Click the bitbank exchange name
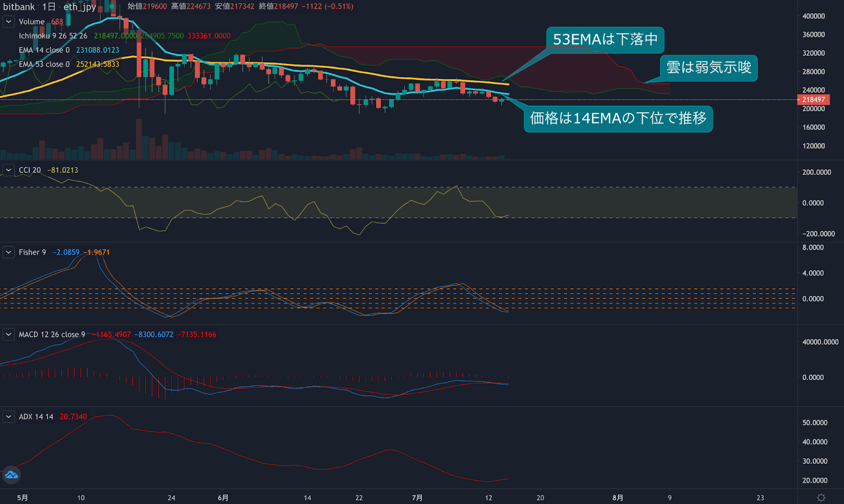This screenshot has height=504, width=844. coord(17,7)
